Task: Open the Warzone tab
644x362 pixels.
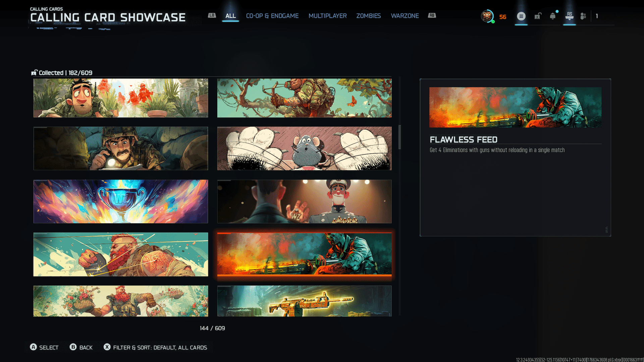Action: click(x=405, y=16)
